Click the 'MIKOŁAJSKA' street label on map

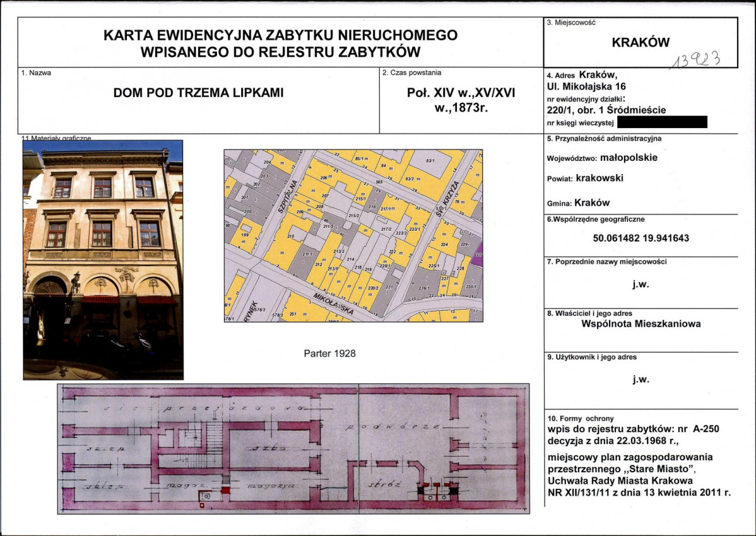tap(333, 304)
